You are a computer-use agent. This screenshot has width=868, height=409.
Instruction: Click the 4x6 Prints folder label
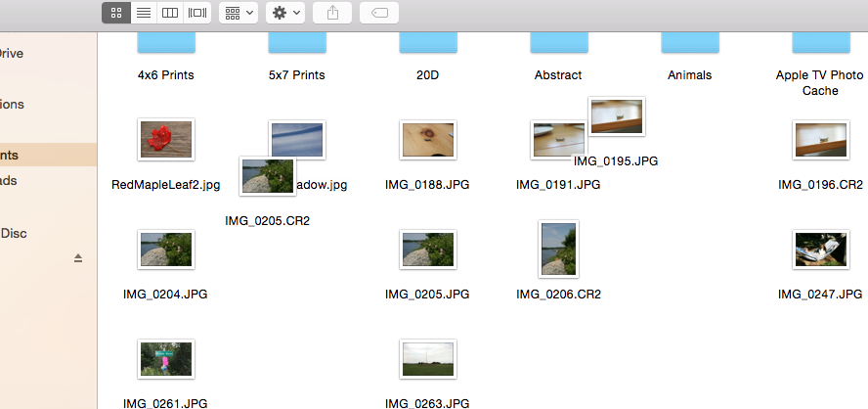(166, 74)
